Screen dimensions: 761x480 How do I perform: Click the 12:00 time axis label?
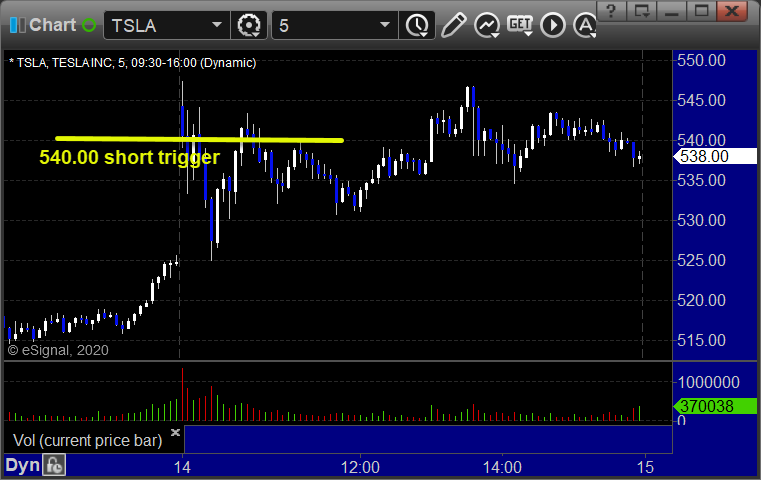point(360,467)
